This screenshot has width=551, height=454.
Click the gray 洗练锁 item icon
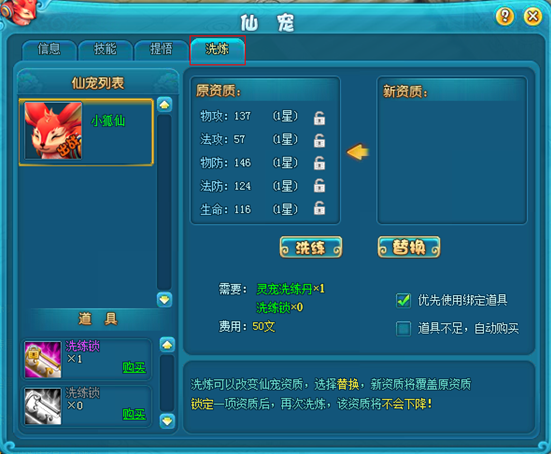pyautogui.click(x=43, y=406)
